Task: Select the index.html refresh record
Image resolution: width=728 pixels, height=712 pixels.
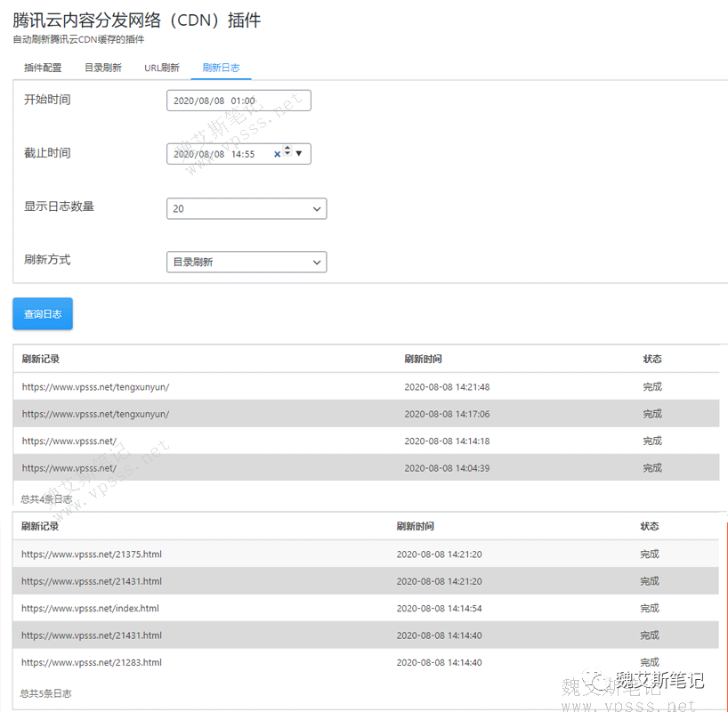Action: click(90, 609)
